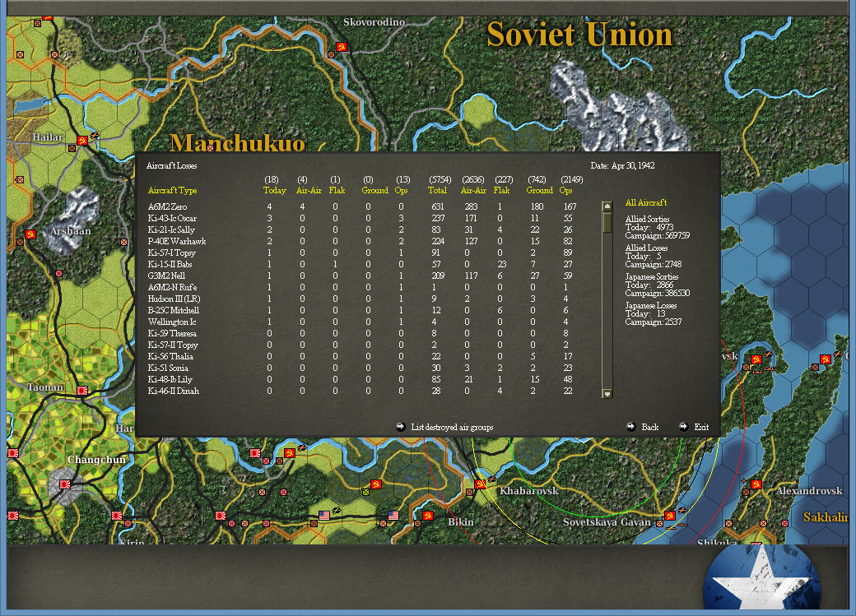856x616 pixels.
Task: Click the Skovorodino city label on map
Action: (x=374, y=22)
